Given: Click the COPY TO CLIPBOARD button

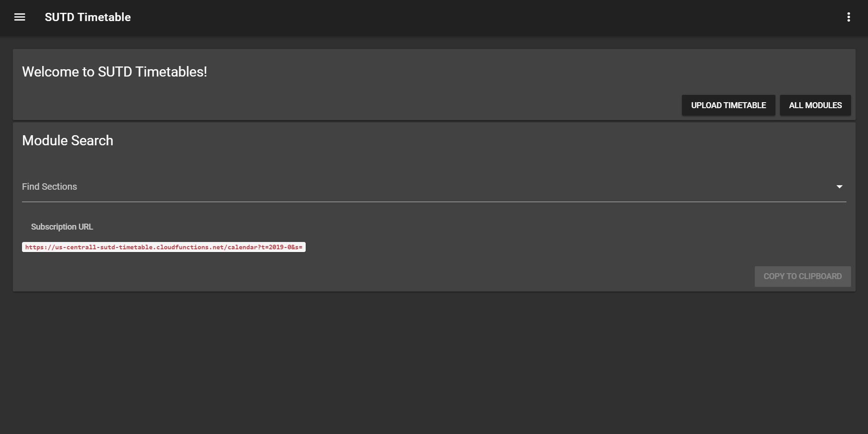Looking at the screenshot, I should (x=802, y=276).
